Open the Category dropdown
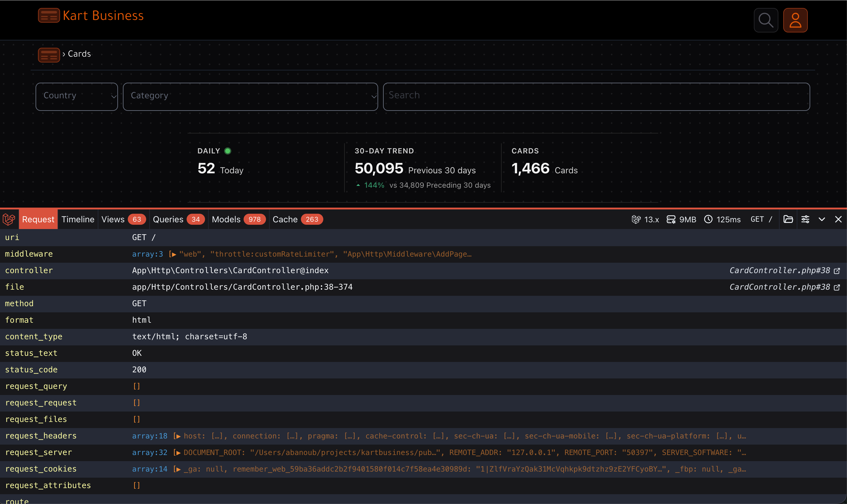The height and width of the screenshot is (504, 847). 250,97
